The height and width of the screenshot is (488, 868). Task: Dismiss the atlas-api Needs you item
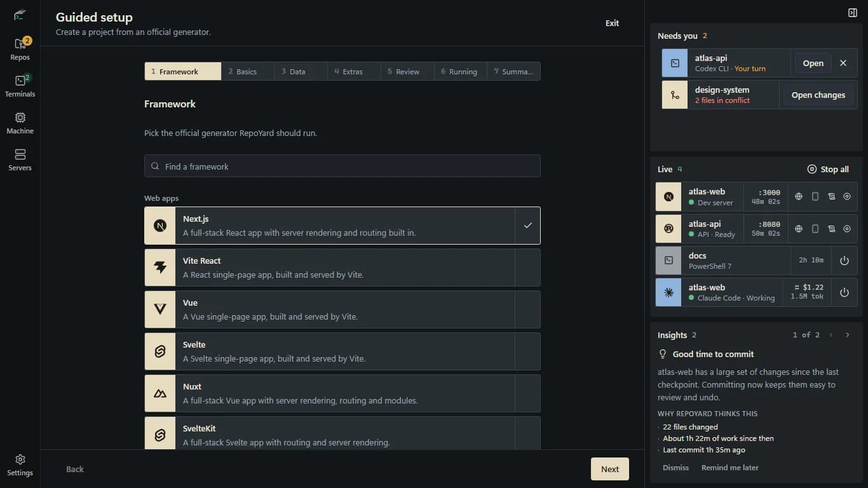tap(843, 63)
